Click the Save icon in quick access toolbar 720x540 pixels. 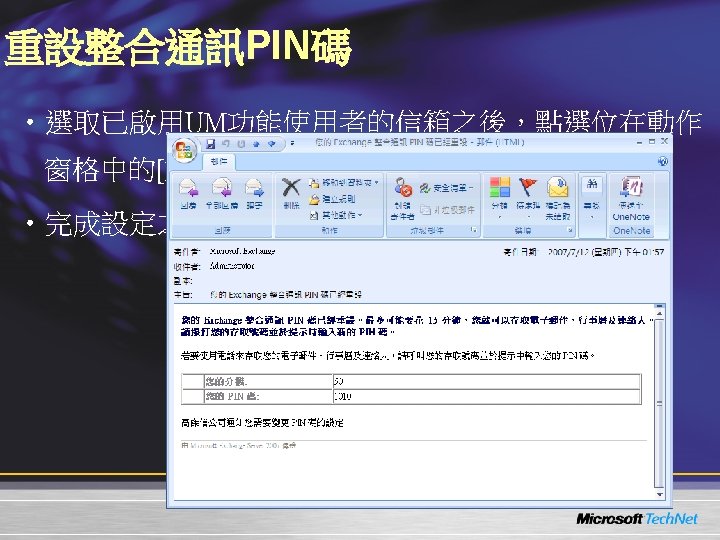tap(210, 144)
